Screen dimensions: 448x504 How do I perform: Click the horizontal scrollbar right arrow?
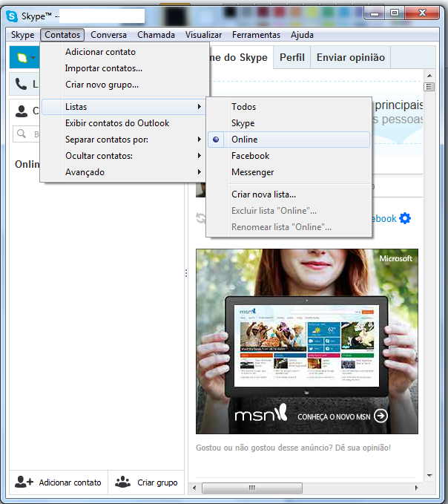(417, 488)
